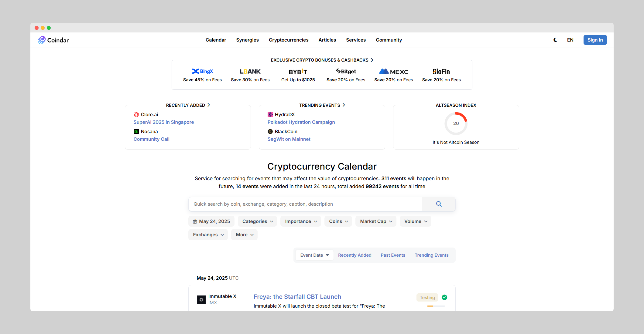
Task: Click the green verified checkmark icon
Action: tap(444, 297)
